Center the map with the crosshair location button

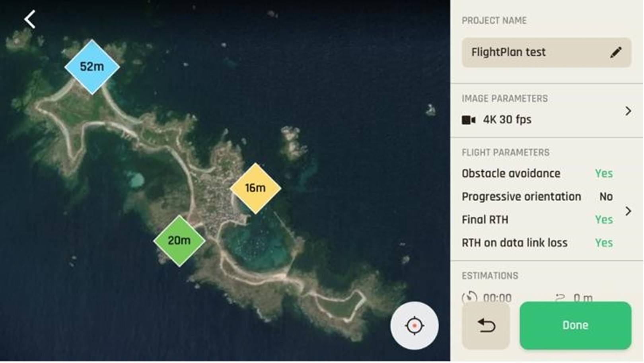(x=414, y=326)
